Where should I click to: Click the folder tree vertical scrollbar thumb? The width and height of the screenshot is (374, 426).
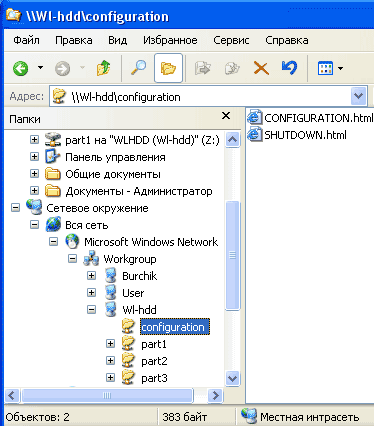[x=232, y=256]
